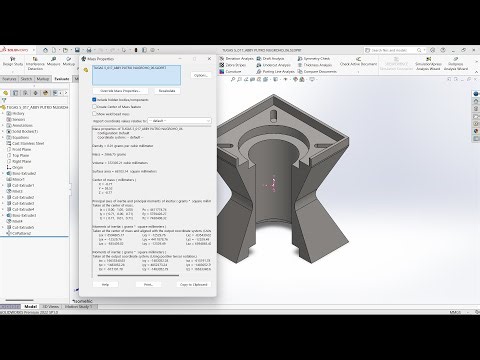
Task: Click the Options button in Mass Properties
Action: click(x=201, y=75)
